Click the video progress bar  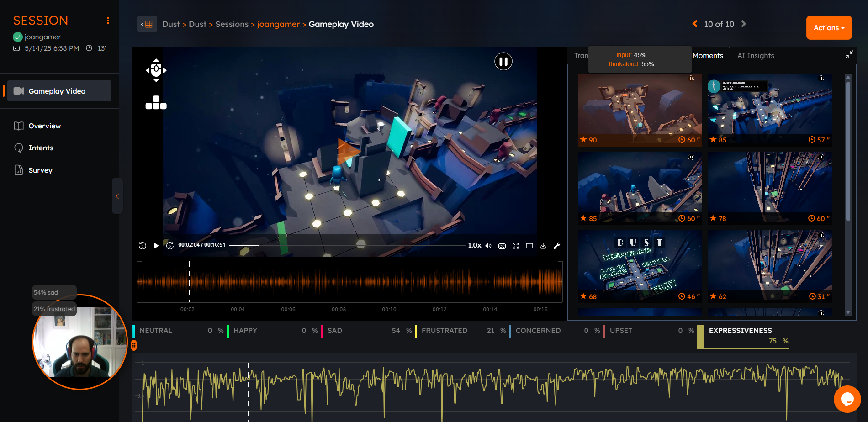347,245
